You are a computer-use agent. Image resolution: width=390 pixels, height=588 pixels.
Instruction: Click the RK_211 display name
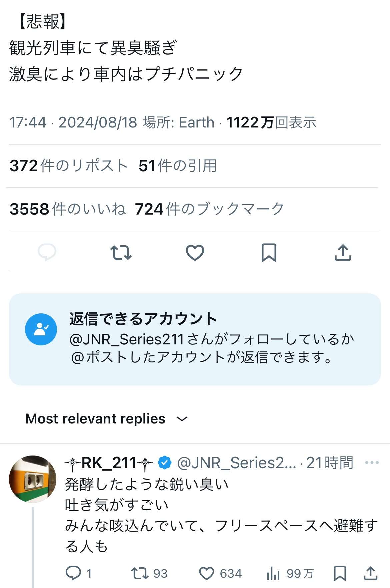pyautogui.click(x=109, y=463)
